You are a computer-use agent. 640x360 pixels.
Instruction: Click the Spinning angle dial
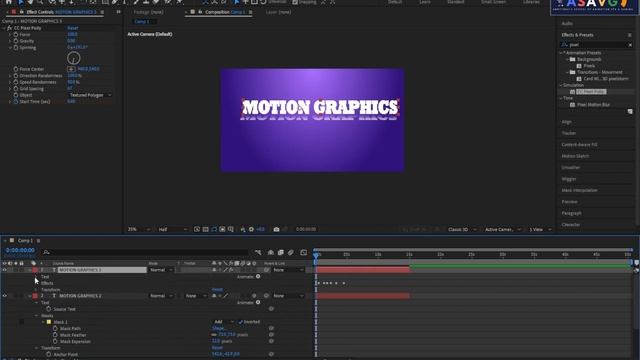(x=73, y=58)
